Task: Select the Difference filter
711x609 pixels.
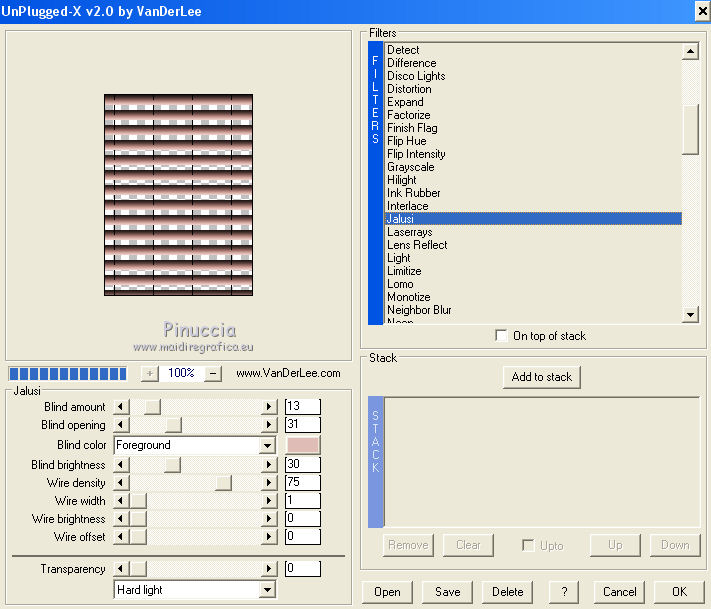Action: [533, 63]
